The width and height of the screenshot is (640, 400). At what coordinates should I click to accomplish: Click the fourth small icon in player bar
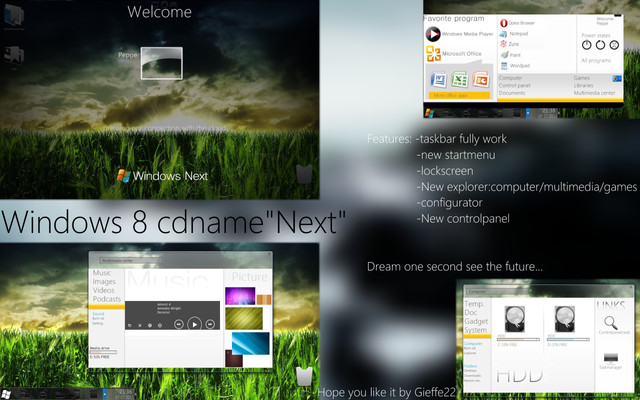(160, 326)
